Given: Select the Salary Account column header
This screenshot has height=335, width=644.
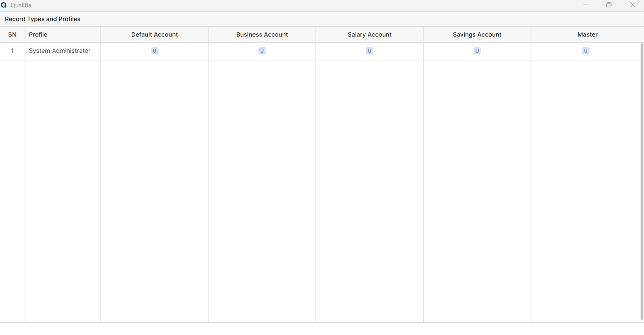Looking at the screenshot, I should [x=370, y=34].
